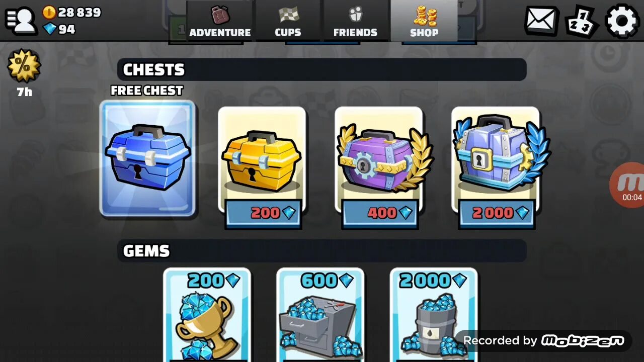Select the 200 gems trophy pack
Image resolution: width=644 pixels, height=362 pixels.
[207, 315]
